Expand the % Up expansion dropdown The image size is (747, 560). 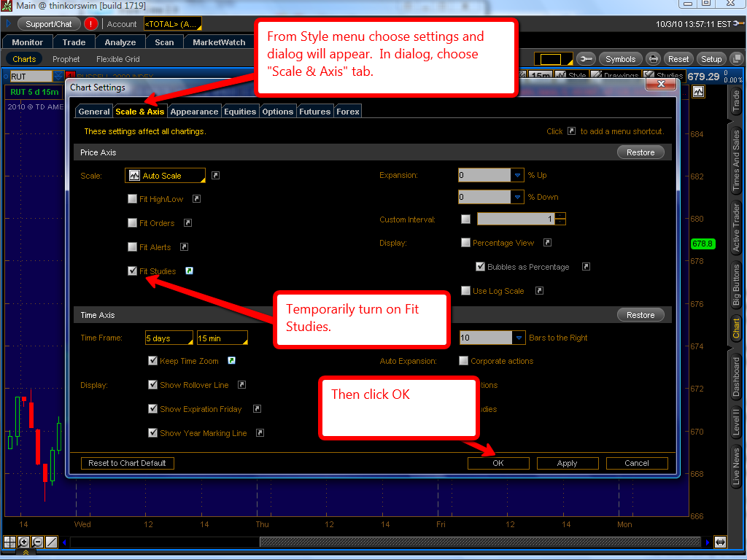517,175
